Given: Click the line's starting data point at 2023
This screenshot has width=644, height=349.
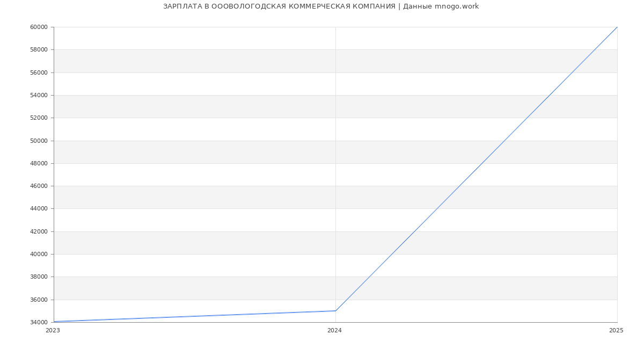Looking at the screenshot, I should click(54, 322).
